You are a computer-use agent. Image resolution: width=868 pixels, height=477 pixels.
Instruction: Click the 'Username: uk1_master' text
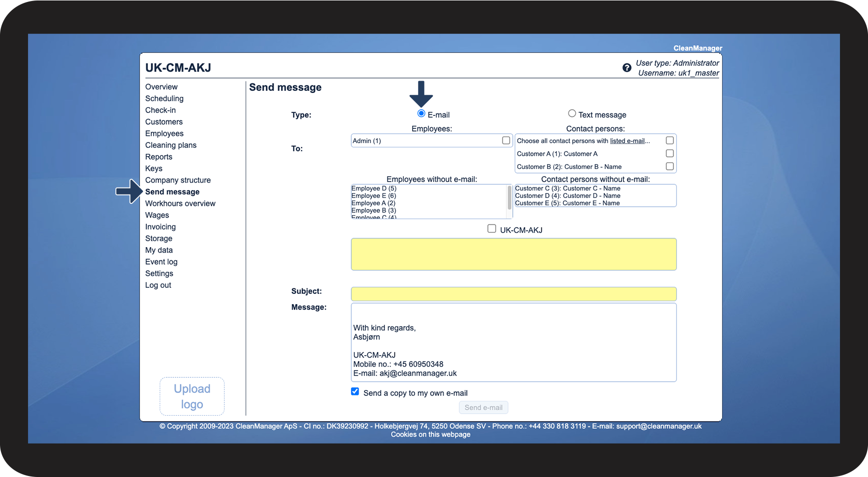[678, 73]
